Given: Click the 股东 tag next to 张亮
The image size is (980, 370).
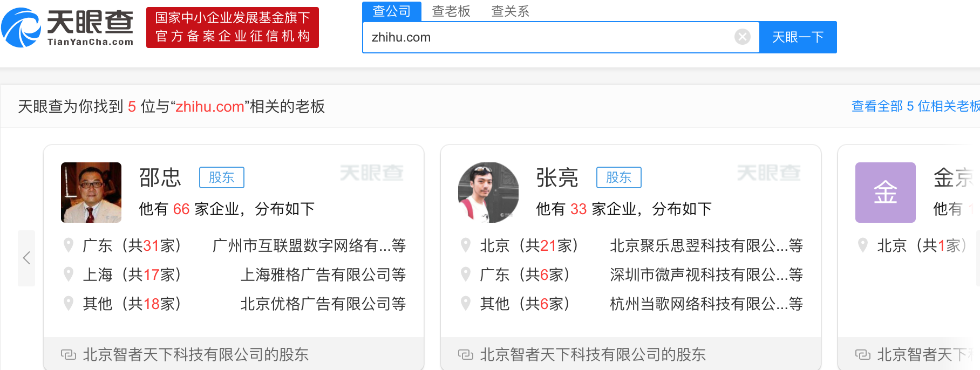Looking at the screenshot, I should [619, 177].
